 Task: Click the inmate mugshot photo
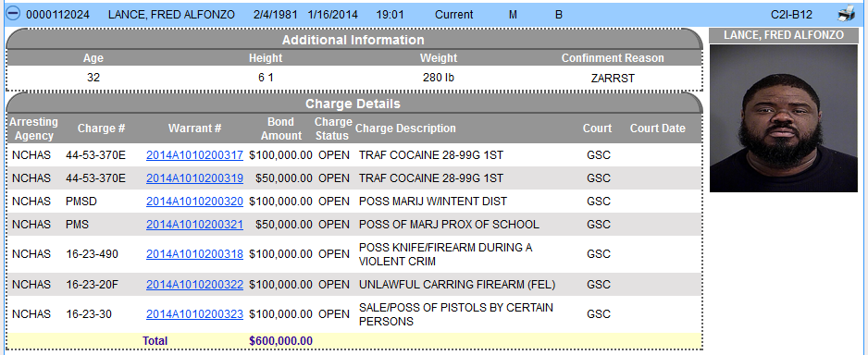[783, 118]
